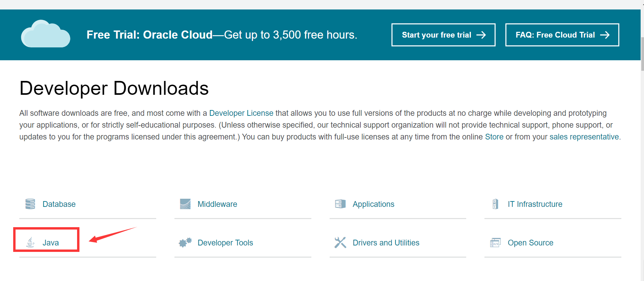Click the IT Infrastructure tower icon
Screen dimensions: 644x281
point(495,204)
